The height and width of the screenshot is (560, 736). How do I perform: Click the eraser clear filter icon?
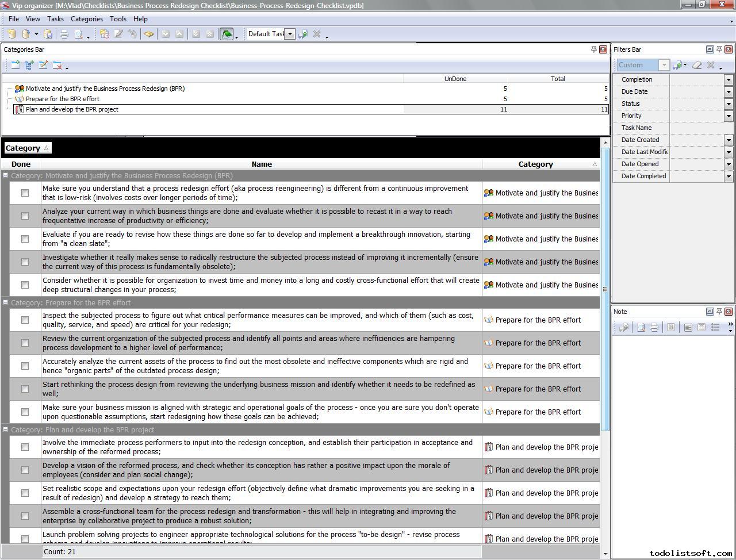697,65
